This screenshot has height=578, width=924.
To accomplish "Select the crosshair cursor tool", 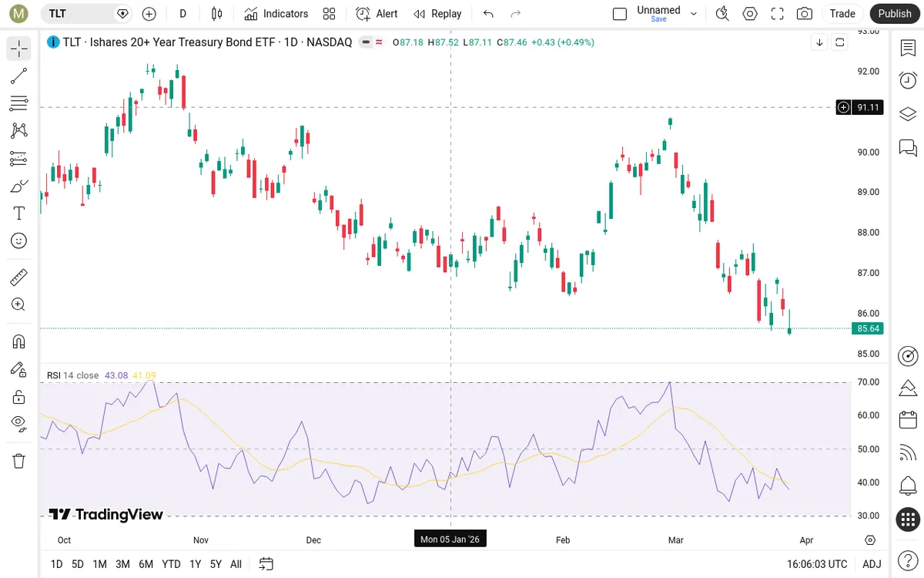I will (x=19, y=48).
